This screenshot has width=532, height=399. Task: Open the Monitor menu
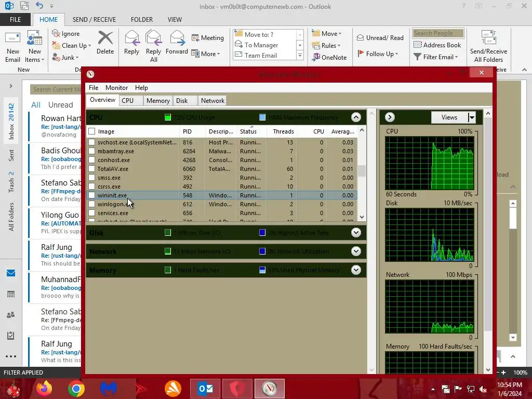116,87
